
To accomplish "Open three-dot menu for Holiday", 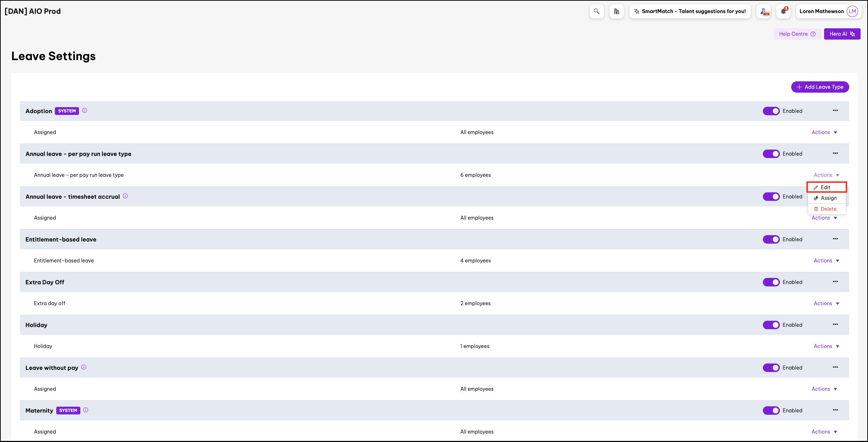I will (835, 324).
